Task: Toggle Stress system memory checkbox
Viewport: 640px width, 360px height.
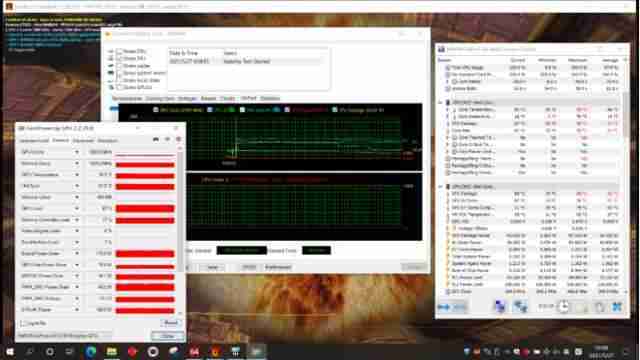Action: 120,73
